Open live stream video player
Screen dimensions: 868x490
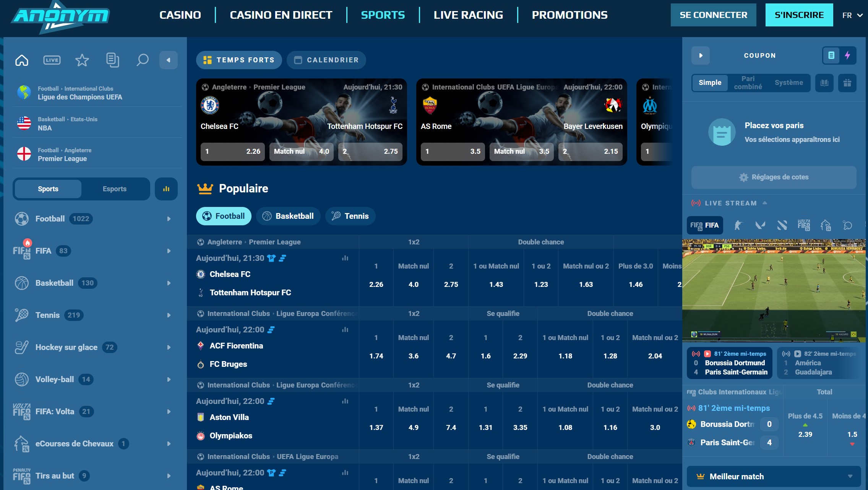click(x=774, y=290)
